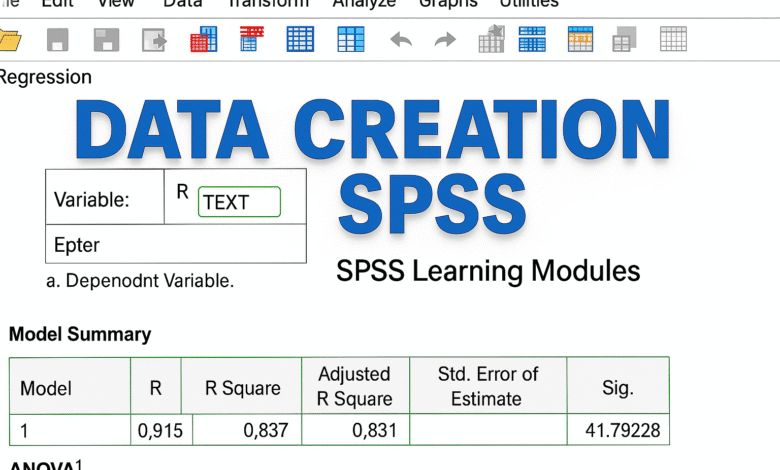Open the Graphs menu
This screenshot has width=780, height=470.
point(448,3)
